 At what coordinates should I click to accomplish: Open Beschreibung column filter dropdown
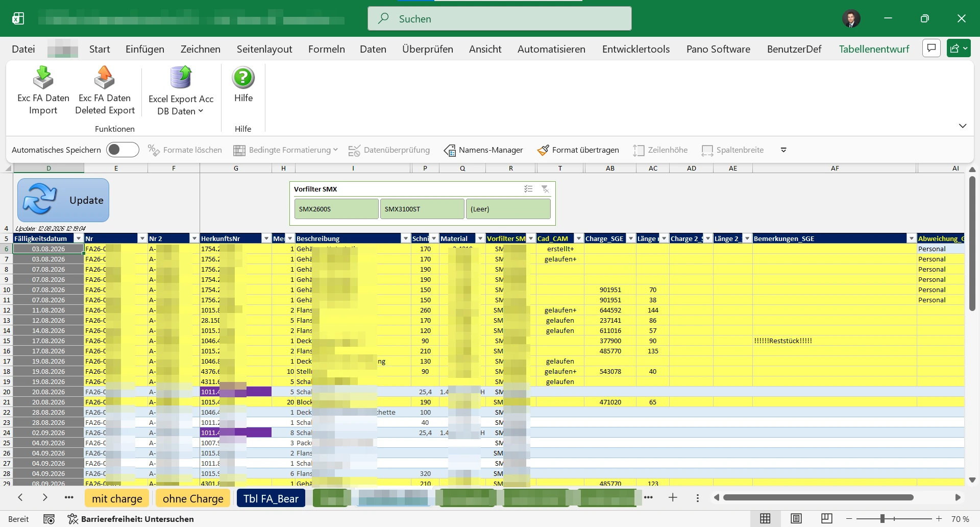coord(406,238)
